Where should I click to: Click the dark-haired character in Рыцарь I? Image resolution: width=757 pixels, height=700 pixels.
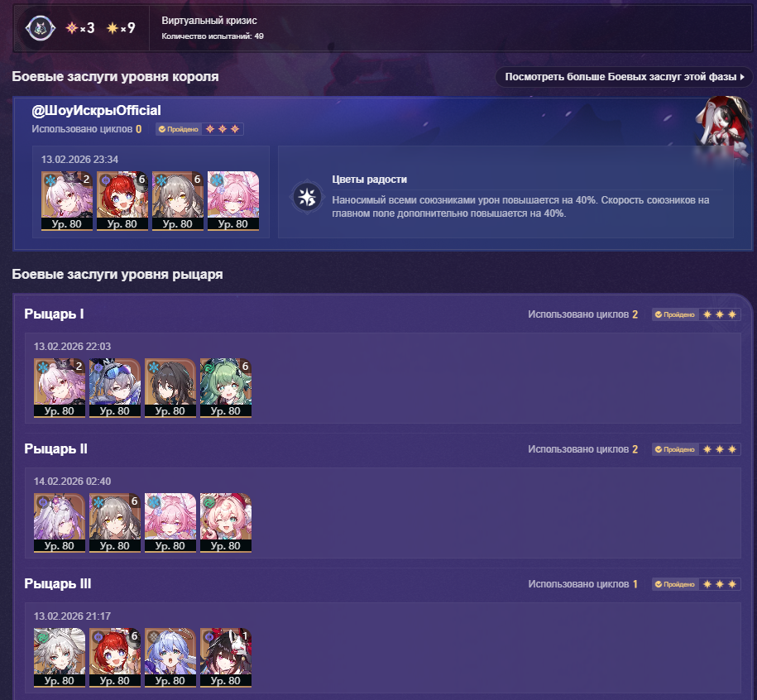coord(170,388)
